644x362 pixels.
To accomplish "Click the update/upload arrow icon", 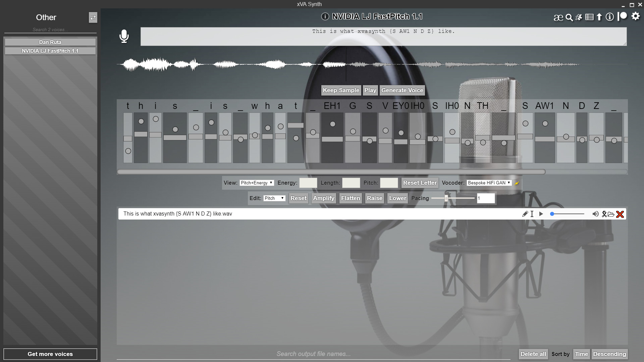I will coord(599,17).
